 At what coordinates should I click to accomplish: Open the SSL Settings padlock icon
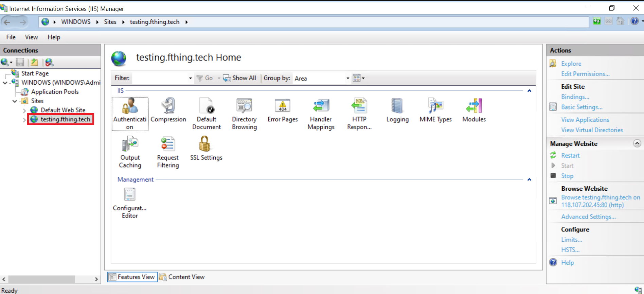click(x=204, y=144)
